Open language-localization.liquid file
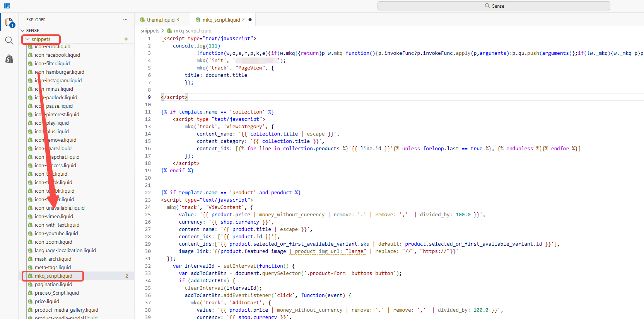644x319 pixels. pyautogui.click(x=65, y=251)
